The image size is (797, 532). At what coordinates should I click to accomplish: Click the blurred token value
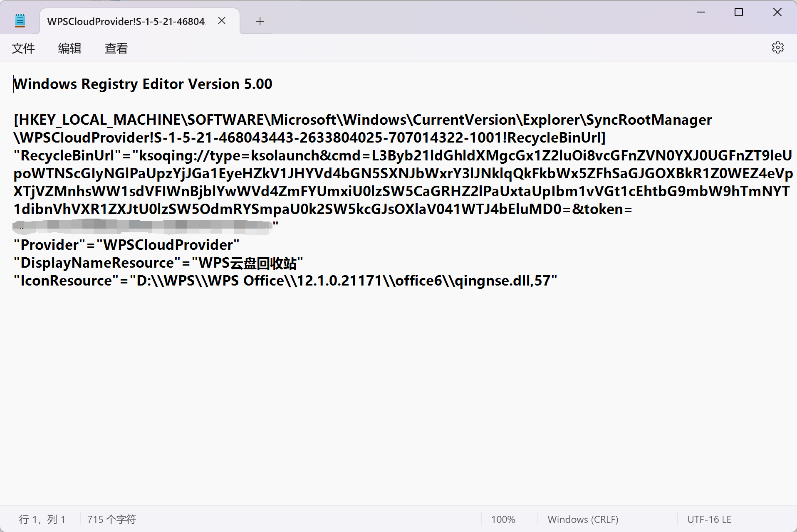pos(142,227)
